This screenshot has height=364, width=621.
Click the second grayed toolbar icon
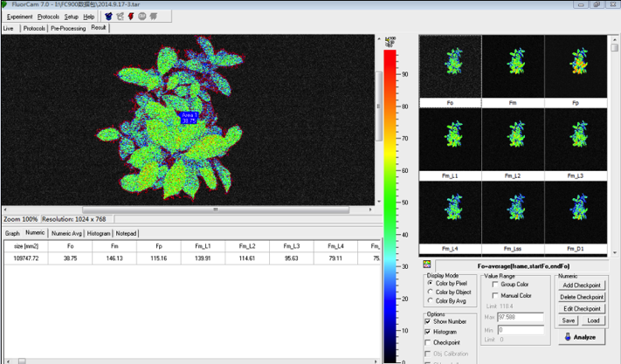click(120, 17)
